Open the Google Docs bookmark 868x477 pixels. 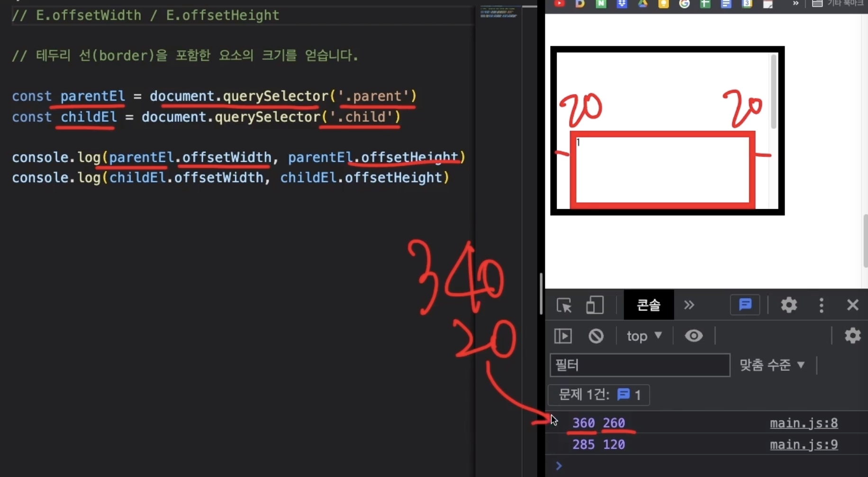coord(726,4)
